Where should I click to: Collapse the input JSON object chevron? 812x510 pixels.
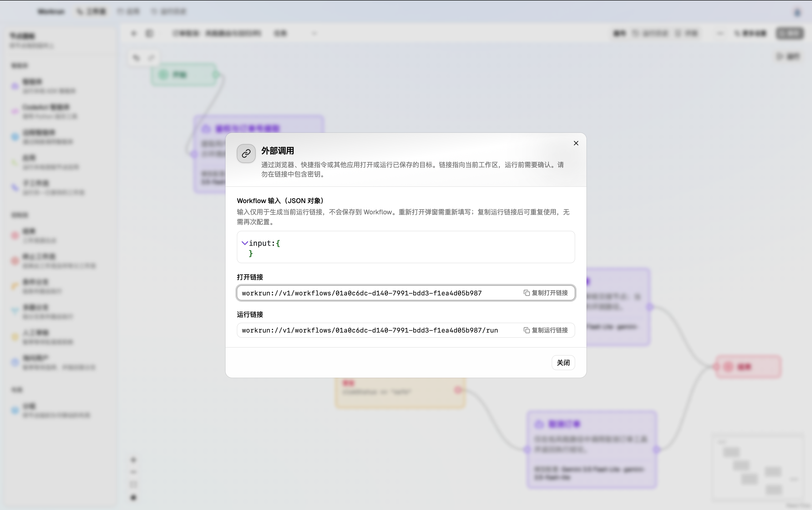click(x=245, y=243)
